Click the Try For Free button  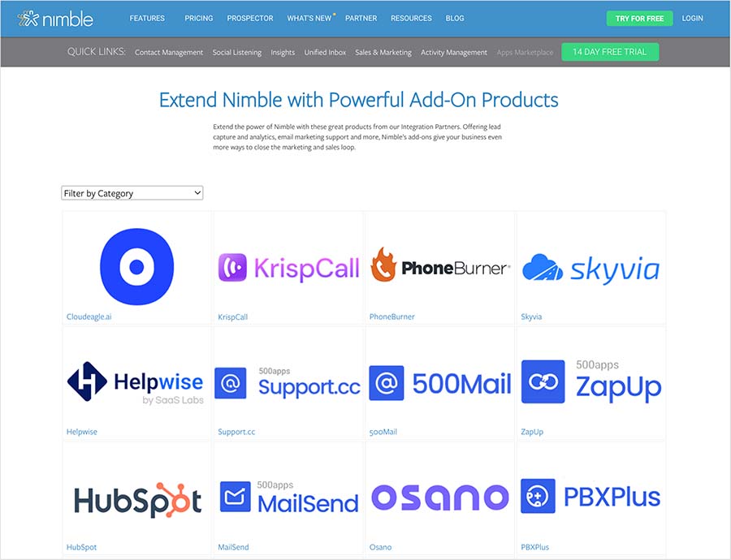coord(640,19)
